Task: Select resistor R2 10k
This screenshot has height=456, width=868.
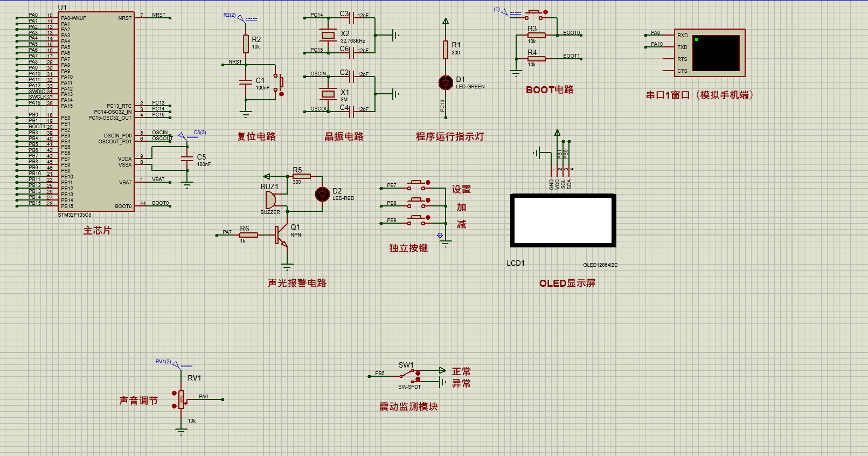Action: (246, 44)
